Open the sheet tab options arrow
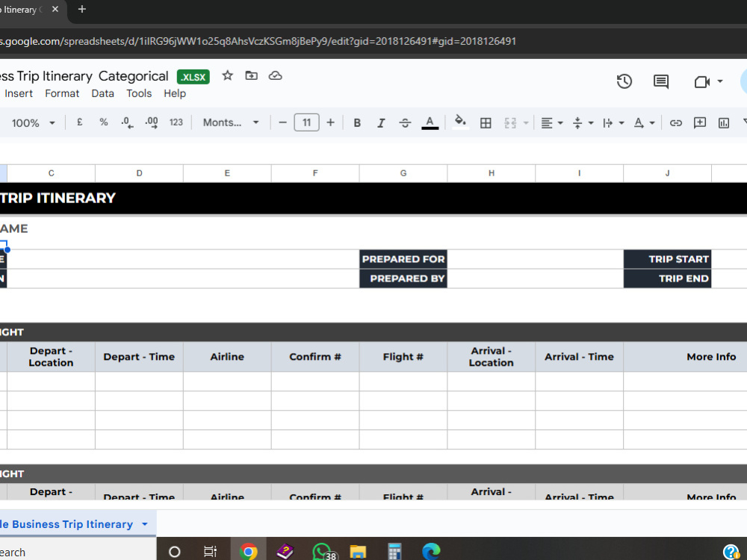 (x=144, y=524)
